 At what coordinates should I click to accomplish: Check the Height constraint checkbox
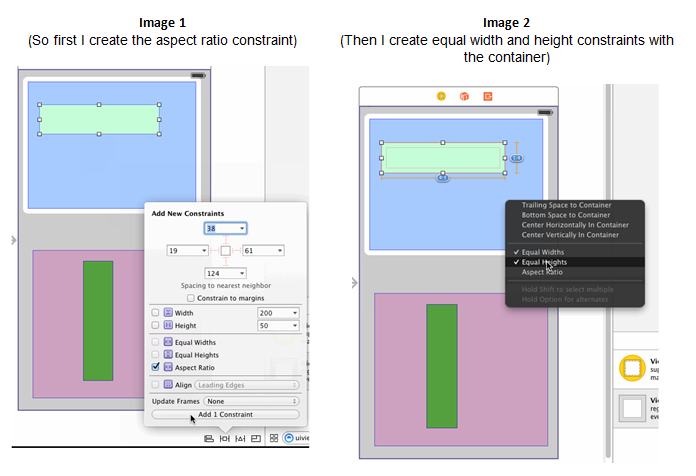pyautogui.click(x=155, y=326)
